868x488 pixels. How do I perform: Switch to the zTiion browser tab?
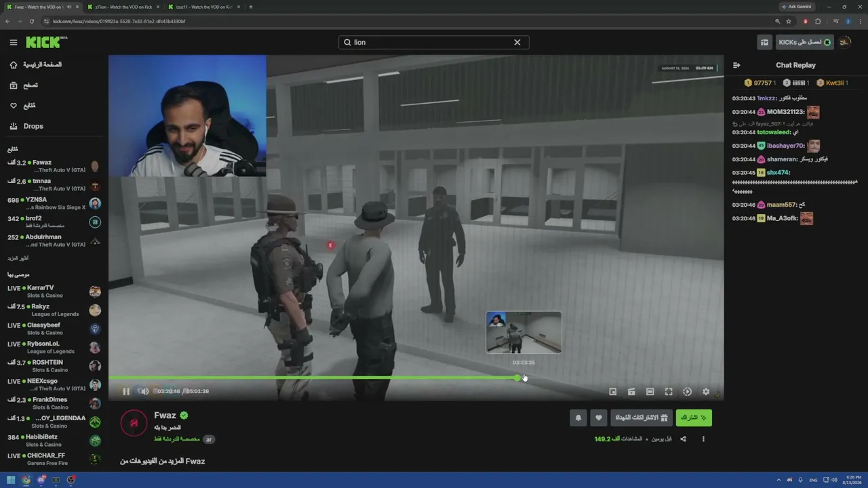[122, 7]
